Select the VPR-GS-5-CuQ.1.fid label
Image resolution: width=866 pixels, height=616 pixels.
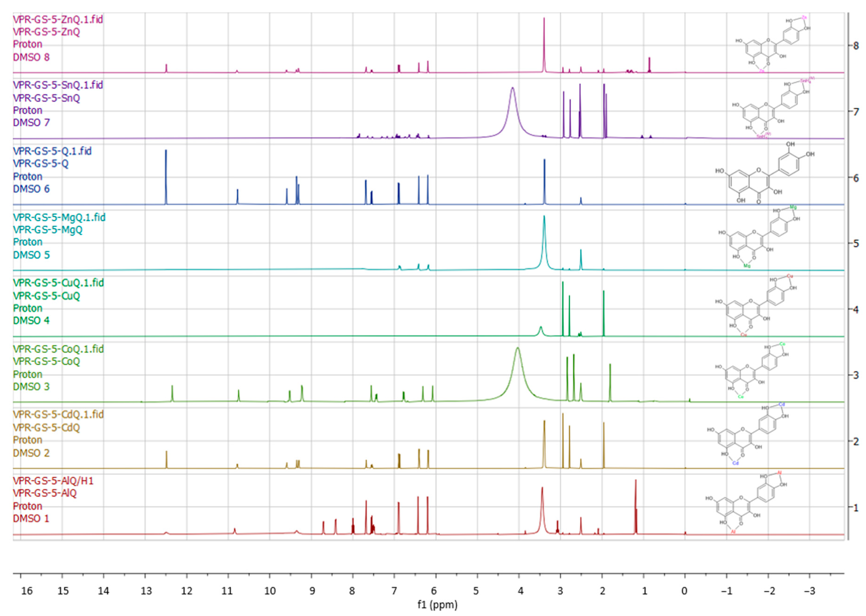coord(58,283)
